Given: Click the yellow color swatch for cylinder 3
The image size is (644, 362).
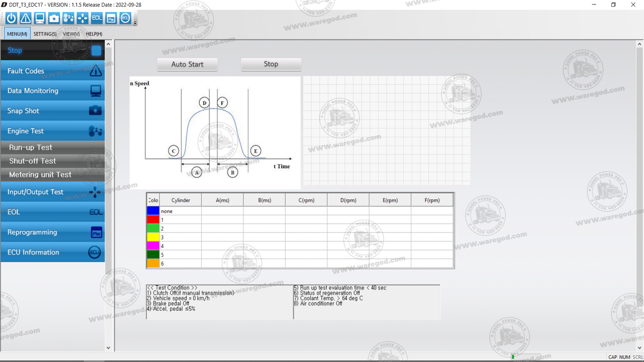Looking at the screenshot, I should click(x=153, y=237).
